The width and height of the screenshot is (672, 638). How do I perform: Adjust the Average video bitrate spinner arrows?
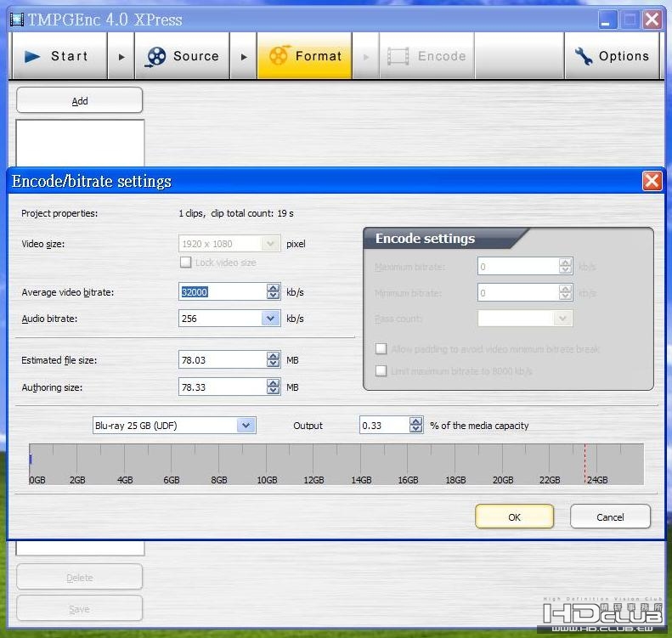click(273, 291)
